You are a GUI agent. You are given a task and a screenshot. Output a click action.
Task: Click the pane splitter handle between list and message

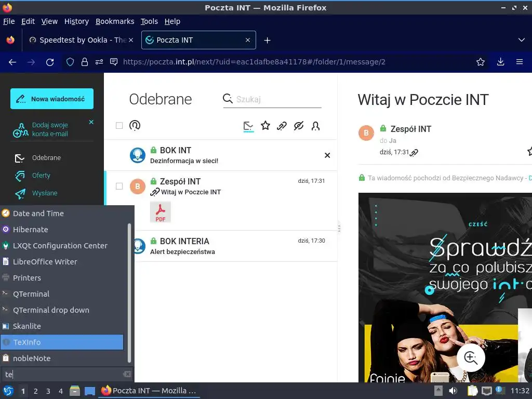[x=339, y=228]
